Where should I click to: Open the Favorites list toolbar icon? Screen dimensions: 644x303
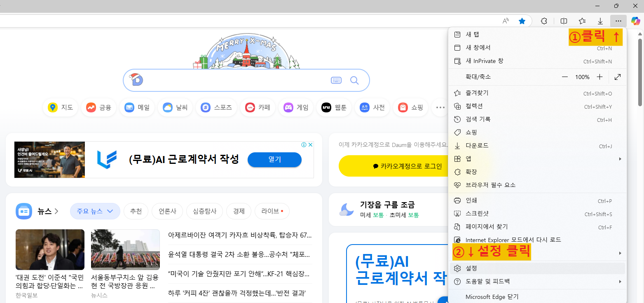coord(582,21)
